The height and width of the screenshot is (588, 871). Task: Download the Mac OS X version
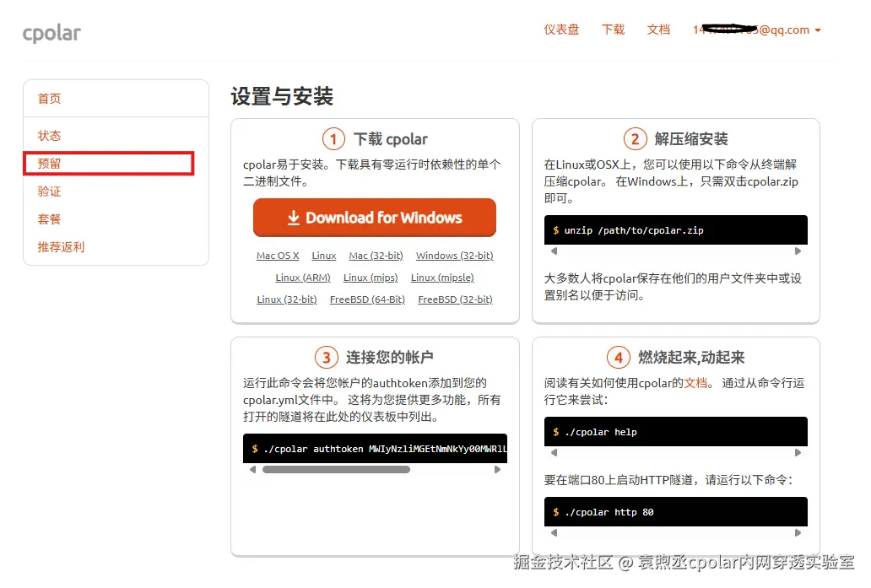[x=278, y=256]
